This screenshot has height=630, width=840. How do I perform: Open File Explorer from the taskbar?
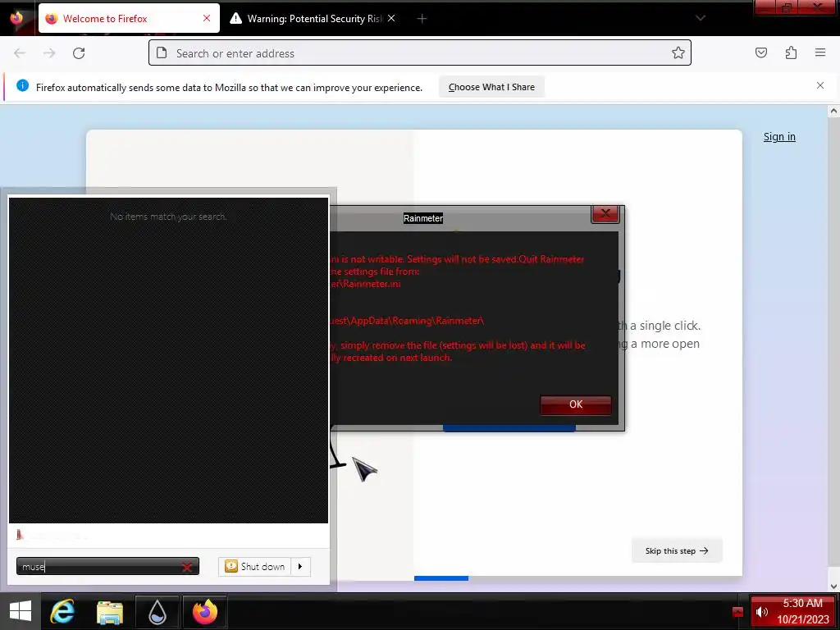pyautogui.click(x=110, y=612)
